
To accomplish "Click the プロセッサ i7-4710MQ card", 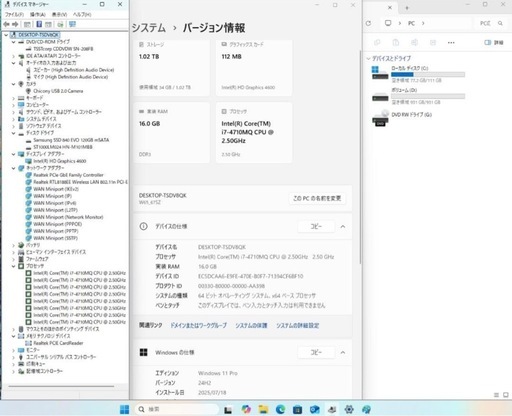I will tap(254, 133).
